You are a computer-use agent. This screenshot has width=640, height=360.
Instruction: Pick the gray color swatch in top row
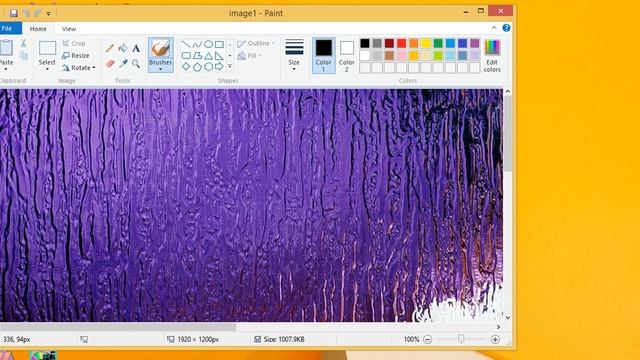click(x=377, y=43)
